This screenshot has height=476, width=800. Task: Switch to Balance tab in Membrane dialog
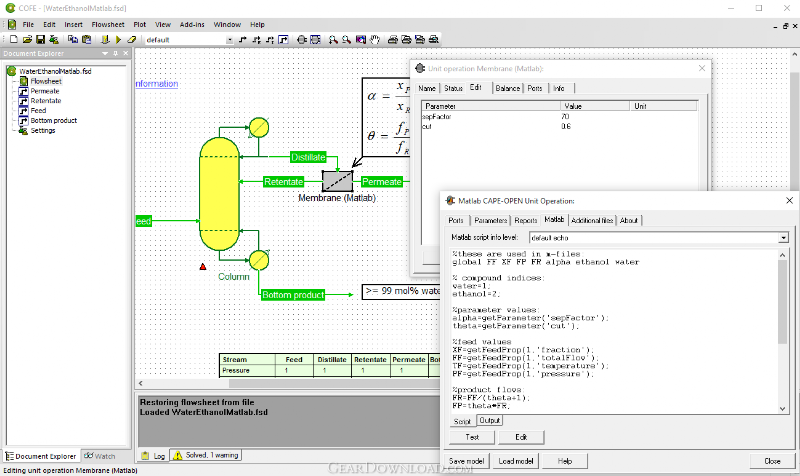point(508,88)
